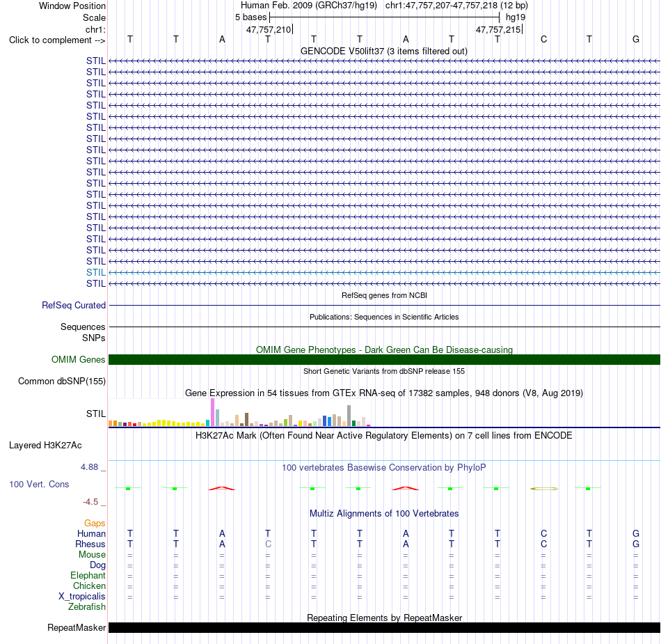661x644 pixels.
Task: Click the tall magenta bar in the GTEx chart
Action: click(212, 412)
